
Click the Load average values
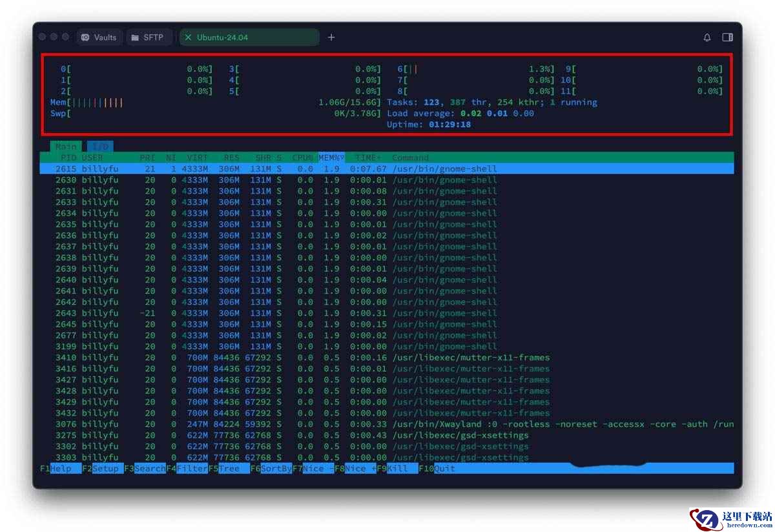(497, 114)
